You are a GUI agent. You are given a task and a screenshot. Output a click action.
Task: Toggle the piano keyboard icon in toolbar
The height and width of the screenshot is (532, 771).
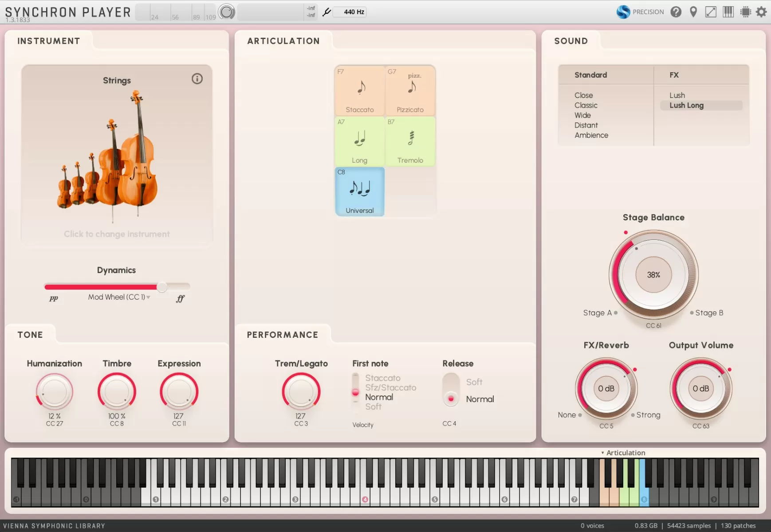(728, 12)
